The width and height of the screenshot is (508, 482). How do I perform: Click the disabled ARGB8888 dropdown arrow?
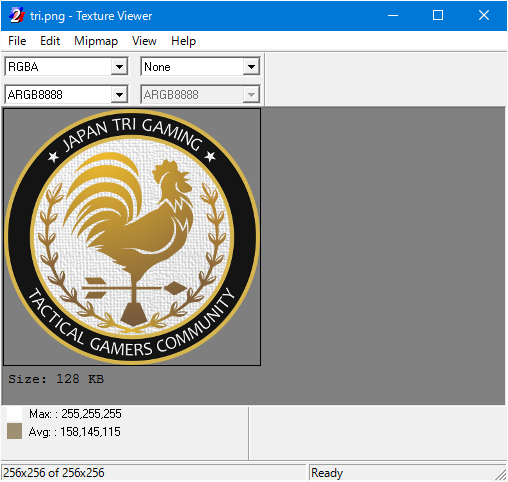[251, 95]
